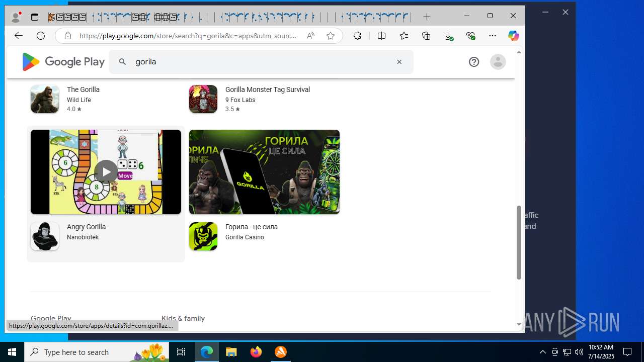The image size is (644, 362).
Task: Open Favorites list
Action: (404, 36)
